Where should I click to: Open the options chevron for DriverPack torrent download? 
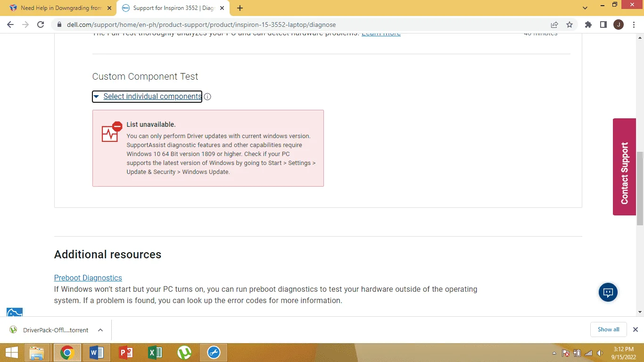[100, 330]
